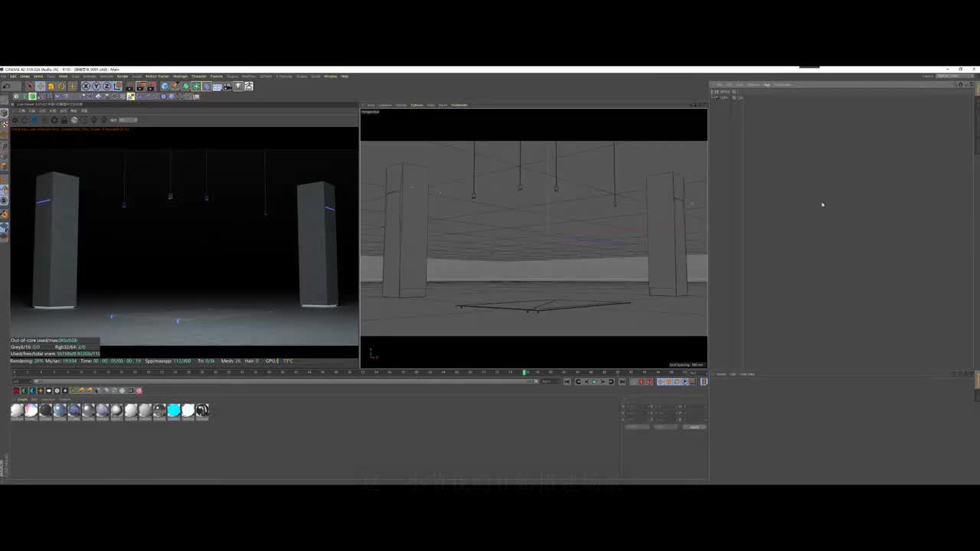Screen dimensions: 980x551
Task: Toggle the Y axis lock
Action: [x=96, y=86]
